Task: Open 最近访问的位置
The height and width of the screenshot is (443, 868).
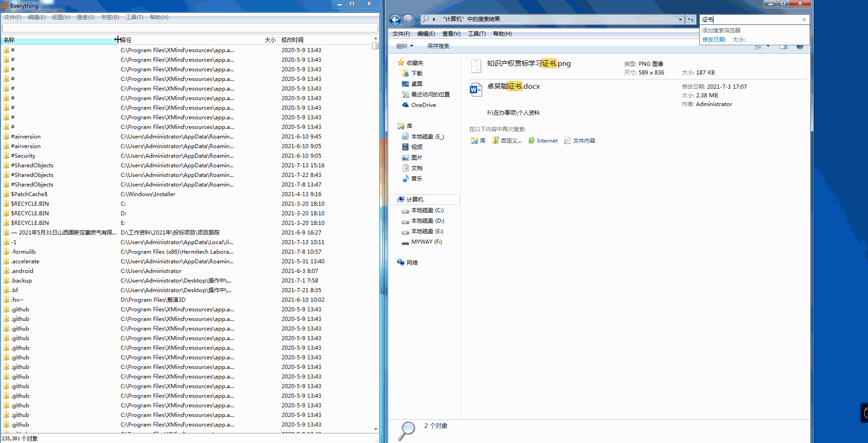Action: [426, 94]
